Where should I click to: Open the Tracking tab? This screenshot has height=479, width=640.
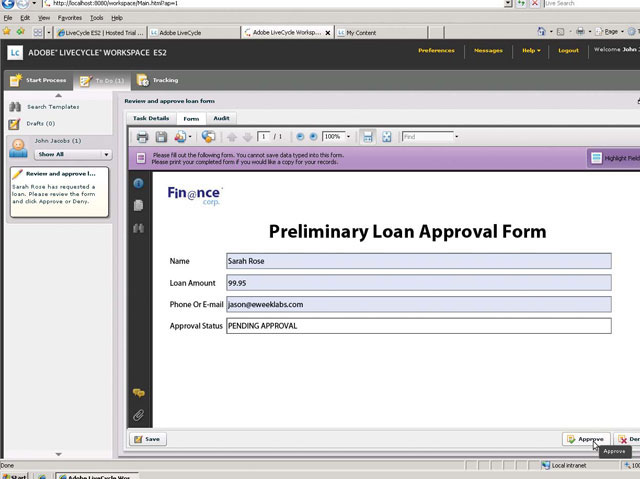click(x=158, y=80)
